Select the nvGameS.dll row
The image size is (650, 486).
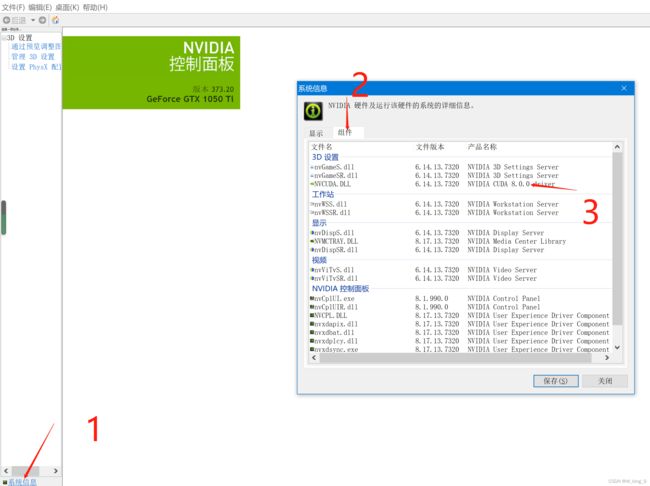461,167
